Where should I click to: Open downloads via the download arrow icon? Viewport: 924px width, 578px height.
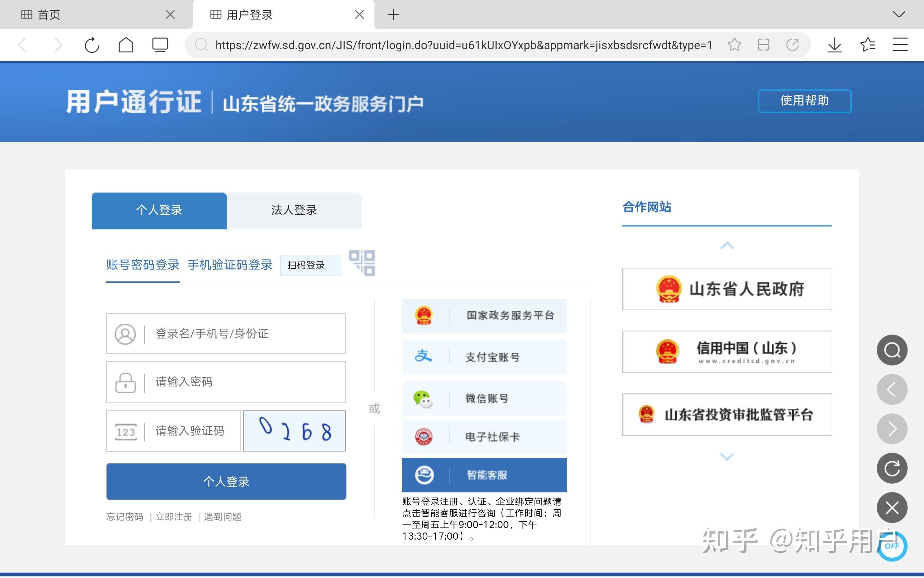(834, 45)
